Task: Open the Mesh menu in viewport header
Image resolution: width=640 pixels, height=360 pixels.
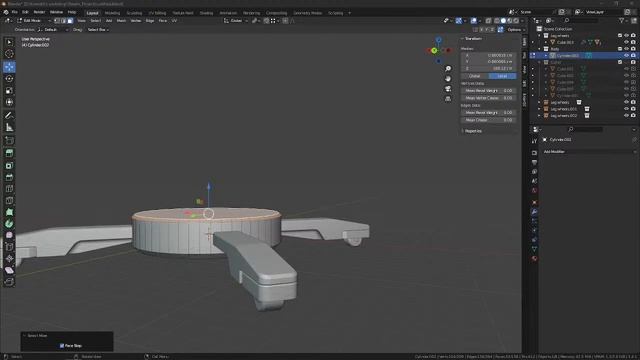Action: pyautogui.click(x=121, y=20)
